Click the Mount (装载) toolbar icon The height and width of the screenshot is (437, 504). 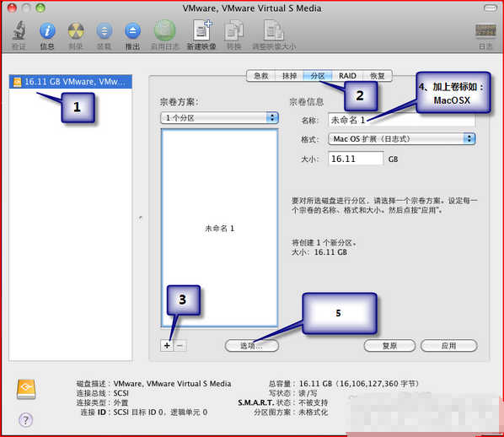coord(105,31)
